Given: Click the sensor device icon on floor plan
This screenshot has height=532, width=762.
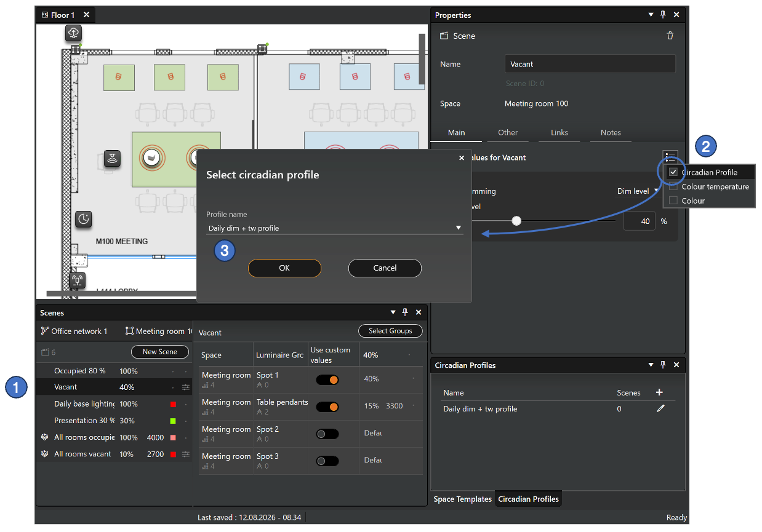Looking at the screenshot, I should pyautogui.click(x=112, y=159).
